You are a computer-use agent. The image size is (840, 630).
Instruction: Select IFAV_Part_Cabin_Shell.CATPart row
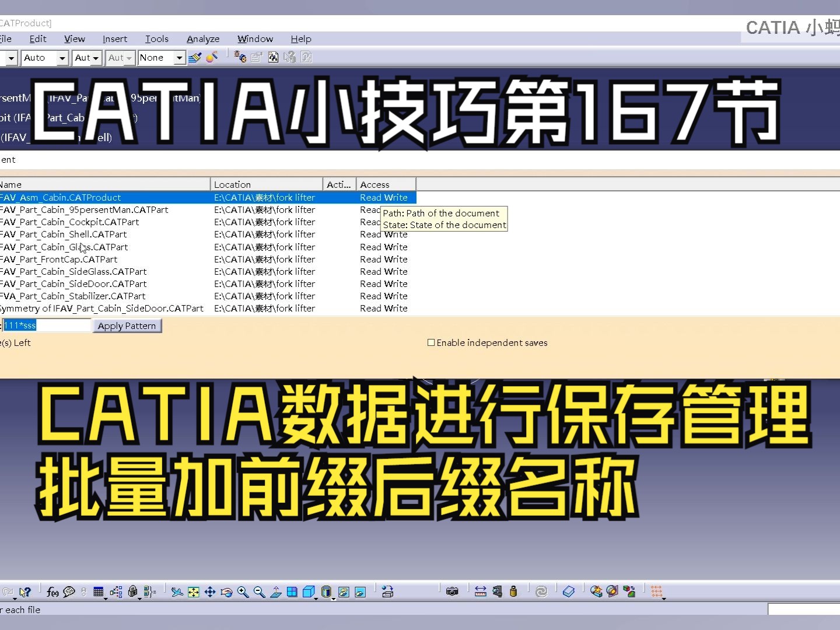208,235
